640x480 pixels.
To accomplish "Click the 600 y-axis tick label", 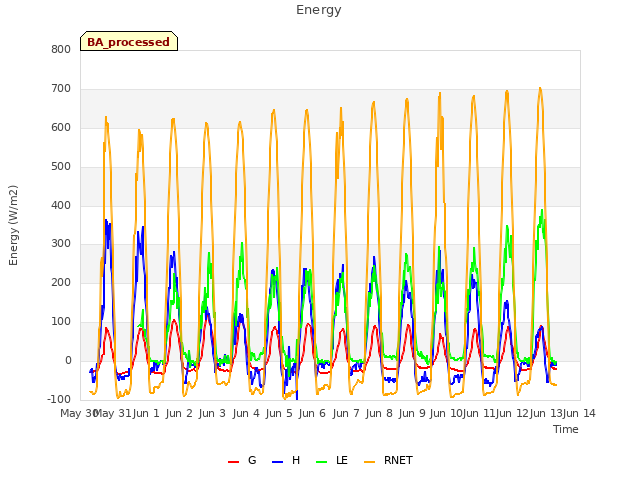I will (61, 128).
